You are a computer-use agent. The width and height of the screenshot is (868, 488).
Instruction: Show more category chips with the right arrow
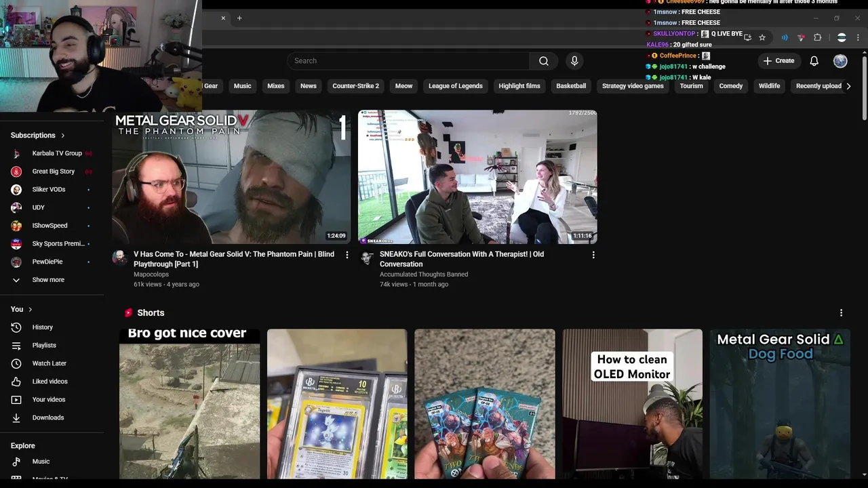tap(848, 86)
